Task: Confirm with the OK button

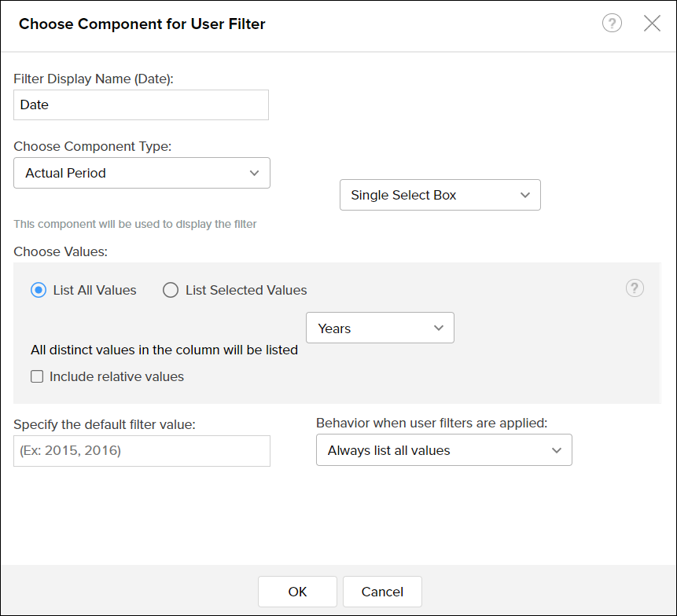Action: [297, 592]
